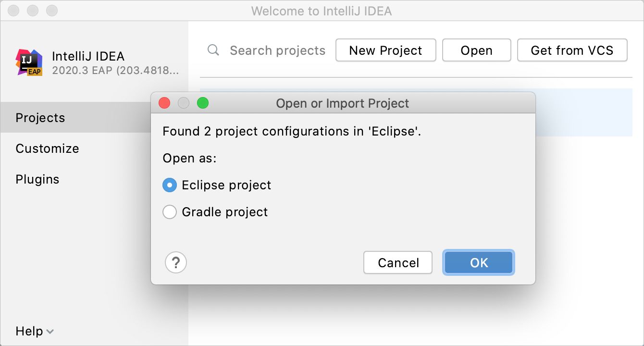644x346 pixels.
Task: Select the Eclipse project radio button
Action: [x=169, y=185]
